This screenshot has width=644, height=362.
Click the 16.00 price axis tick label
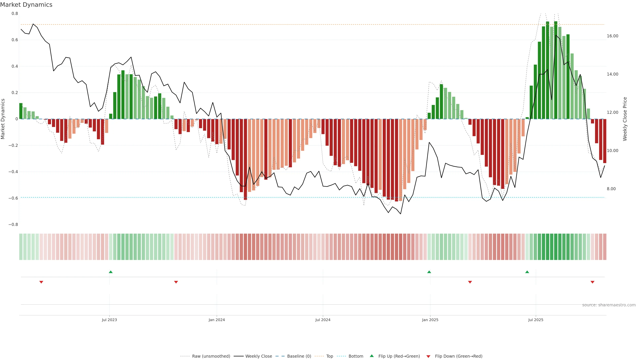click(612, 36)
